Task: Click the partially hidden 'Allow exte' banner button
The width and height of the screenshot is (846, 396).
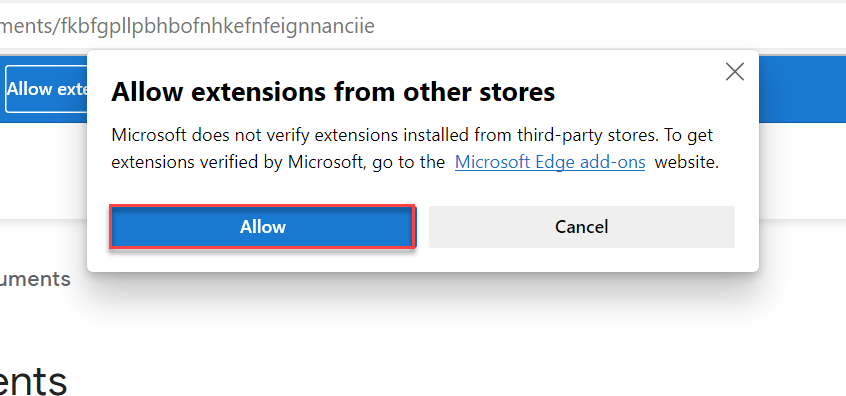Action: 46,89
